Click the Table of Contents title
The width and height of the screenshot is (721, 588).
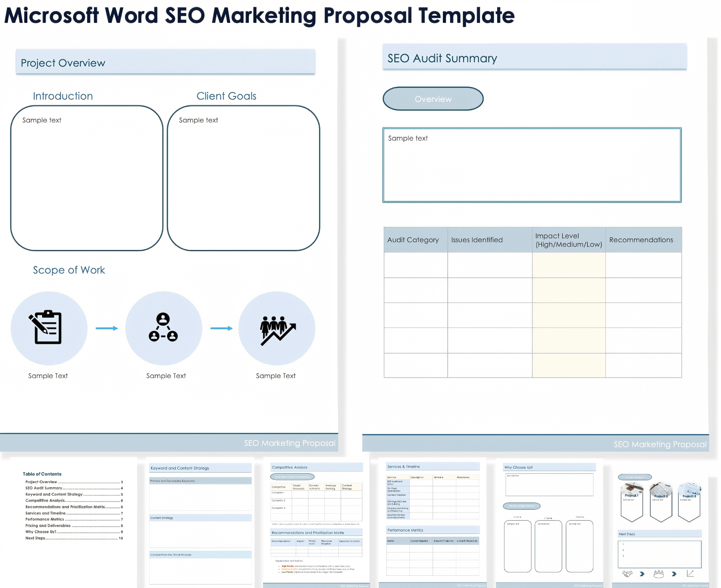[42, 474]
